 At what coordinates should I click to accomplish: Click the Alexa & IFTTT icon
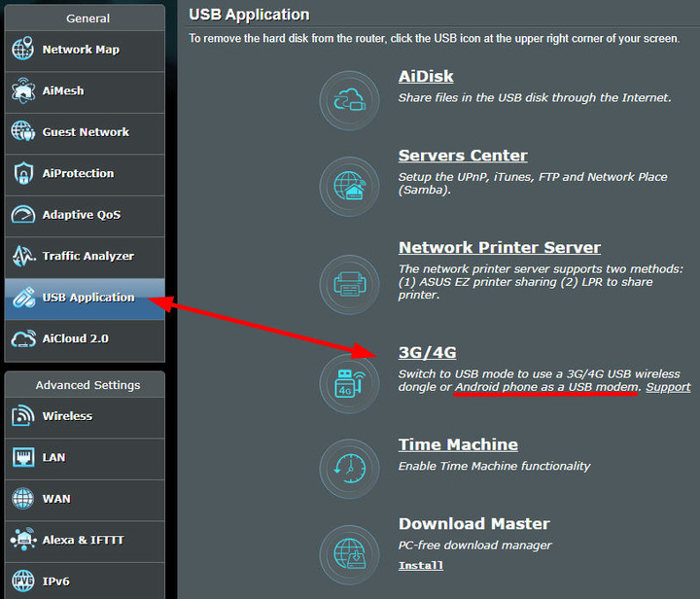(23, 539)
